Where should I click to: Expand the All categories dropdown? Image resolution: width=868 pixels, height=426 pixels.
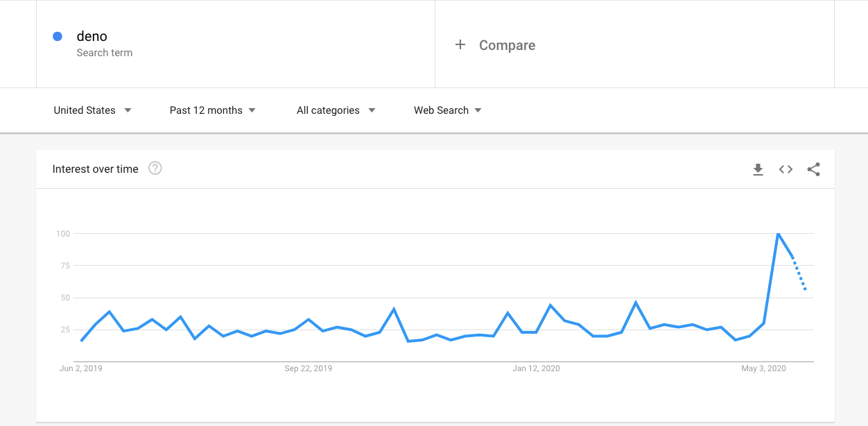click(x=335, y=110)
